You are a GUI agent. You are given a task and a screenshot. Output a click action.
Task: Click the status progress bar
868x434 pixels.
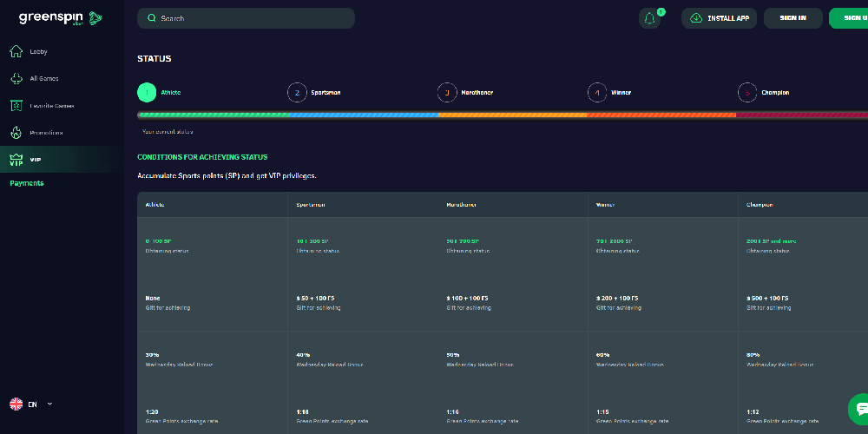[503, 114]
